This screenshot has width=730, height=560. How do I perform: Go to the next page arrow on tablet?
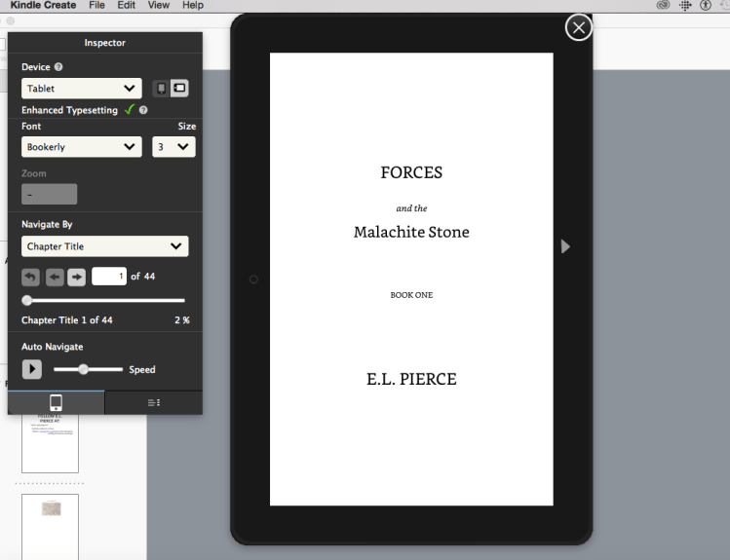point(565,246)
